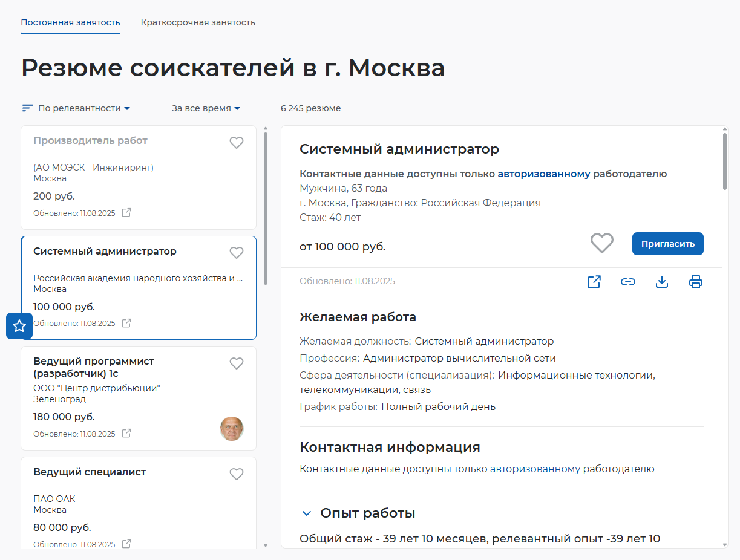Click the Пригласить button
Image resolution: width=740 pixels, height=560 pixels.
(x=667, y=244)
